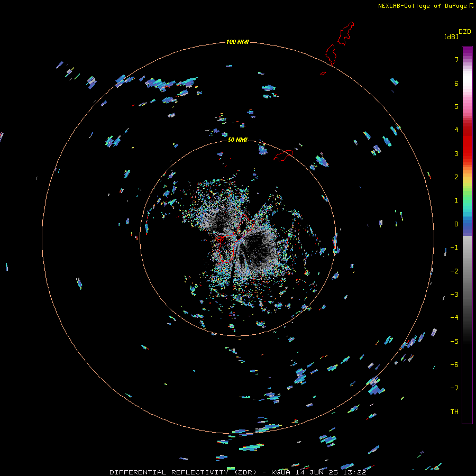Click the -3 dB label on the scale
The image size is (476, 476).
[x=454, y=295]
